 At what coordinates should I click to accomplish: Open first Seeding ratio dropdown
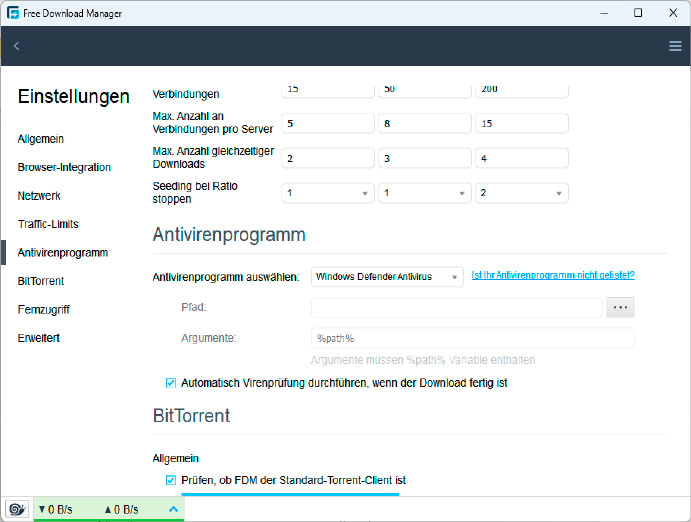pos(328,193)
